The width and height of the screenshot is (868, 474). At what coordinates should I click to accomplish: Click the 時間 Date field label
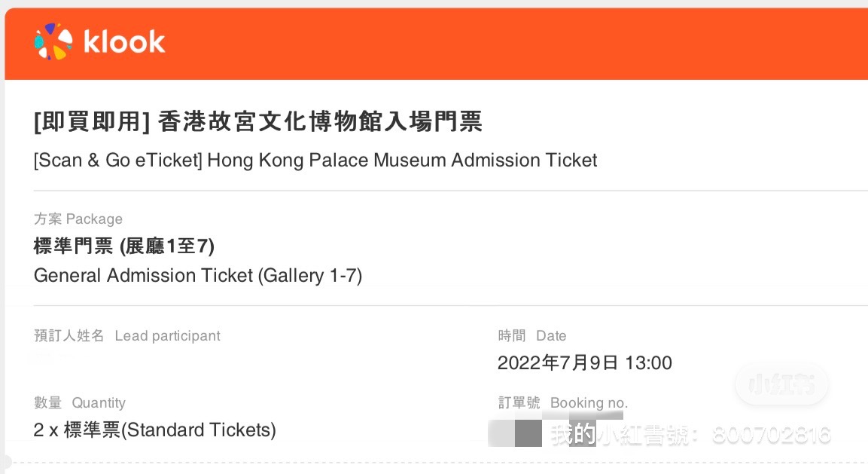click(x=532, y=336)
